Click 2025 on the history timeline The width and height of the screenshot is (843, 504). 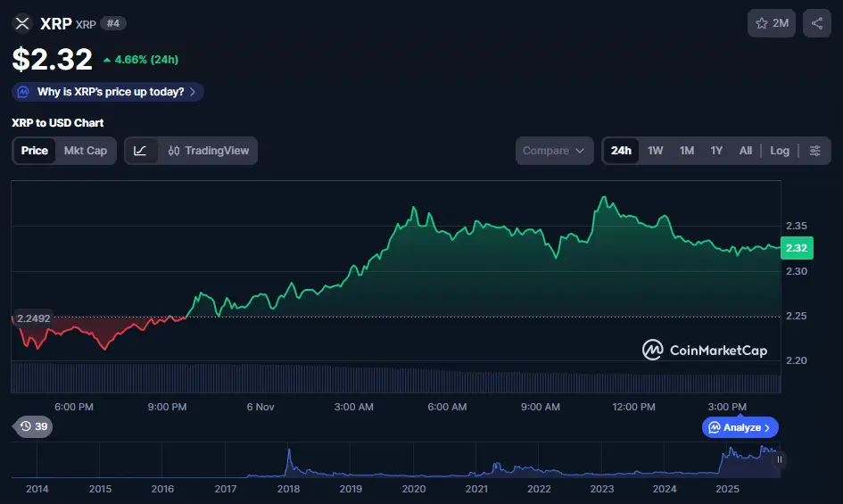[727, 489]
